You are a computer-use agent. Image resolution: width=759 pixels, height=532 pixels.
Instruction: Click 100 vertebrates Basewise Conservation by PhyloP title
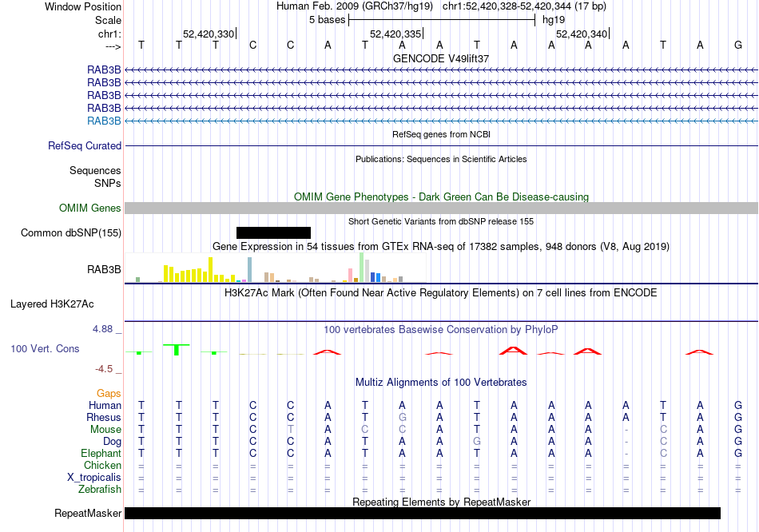(441, 330)
